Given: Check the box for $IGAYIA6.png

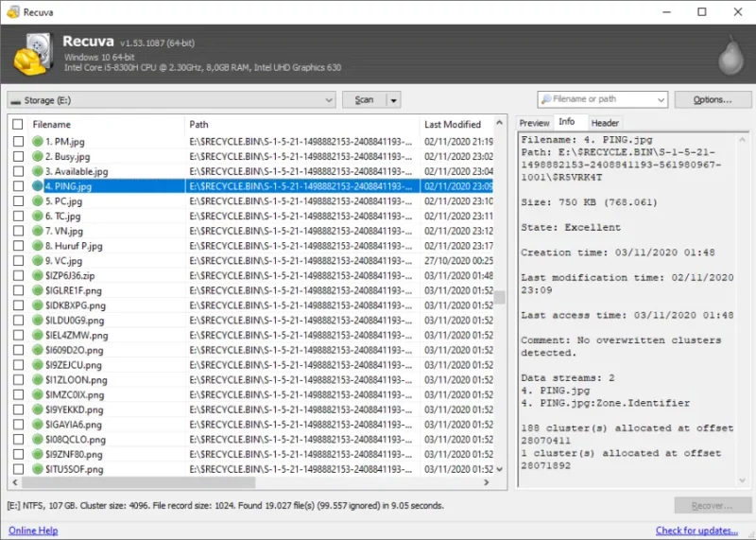Looking at the screenshot, I should 18,425.
